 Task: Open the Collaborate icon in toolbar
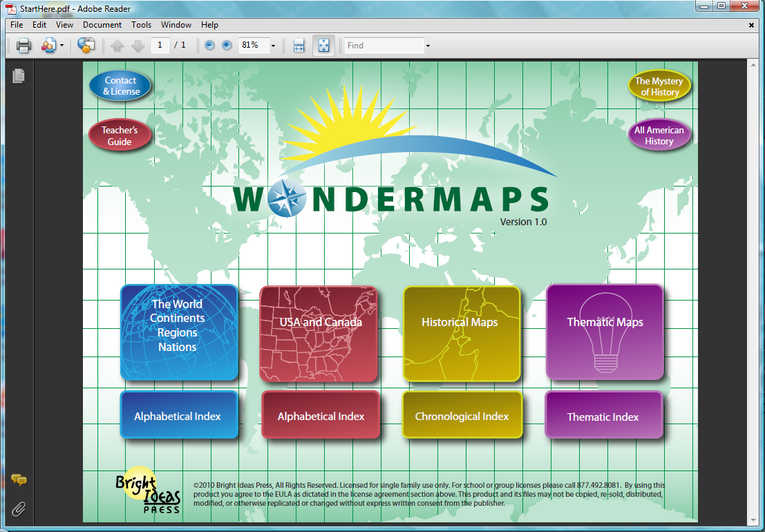point(49,46)
